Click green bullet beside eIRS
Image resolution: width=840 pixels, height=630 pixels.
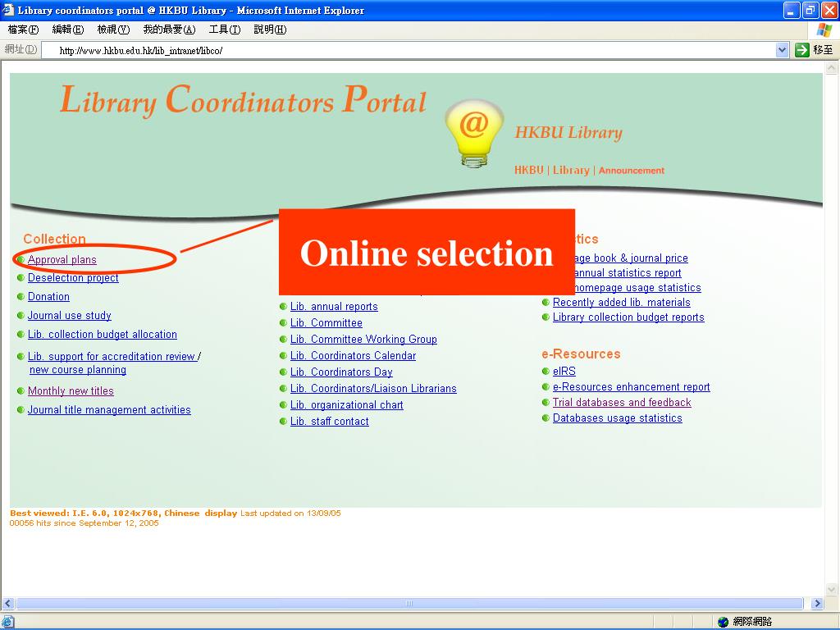tap(546, 372)
